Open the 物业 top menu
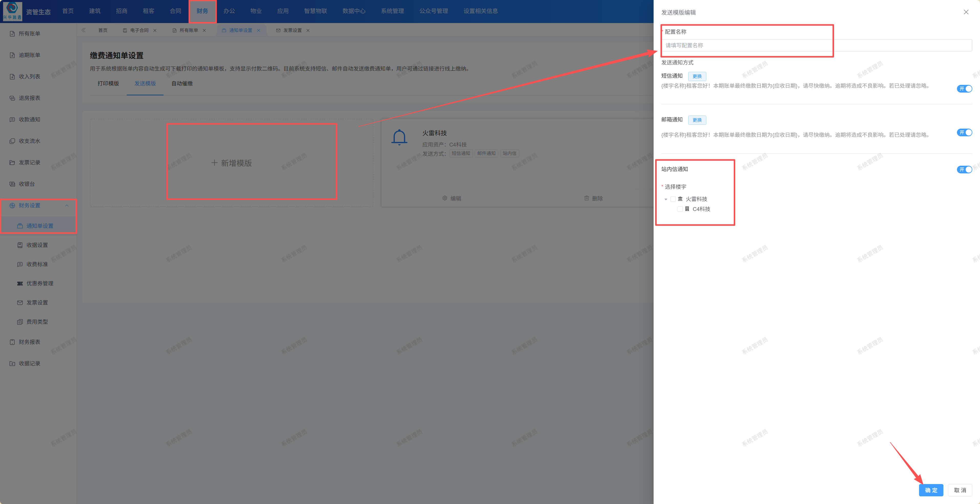Viewport: 980px width, 504px height. [x=256, y=11]
